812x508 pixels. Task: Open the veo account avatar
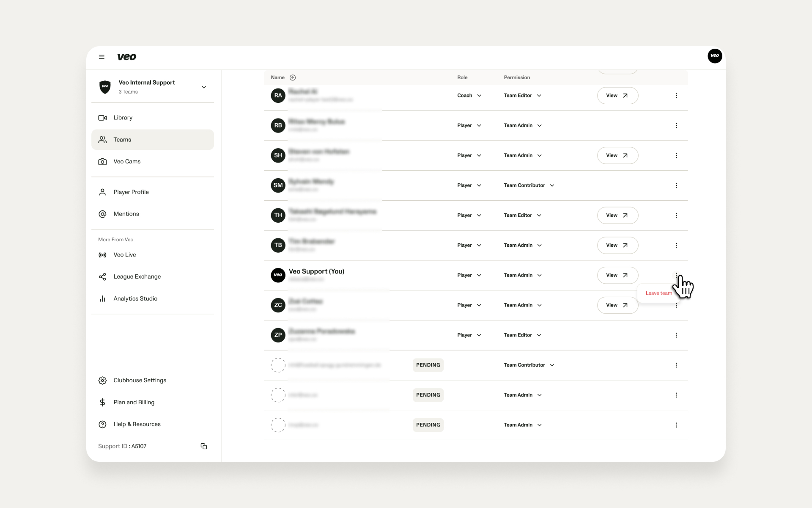click(715, 55)
